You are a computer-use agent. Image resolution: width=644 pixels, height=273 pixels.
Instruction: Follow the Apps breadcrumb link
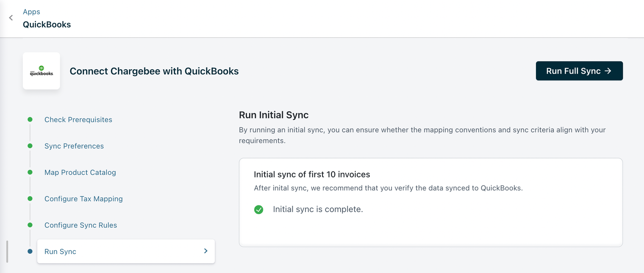31,12
